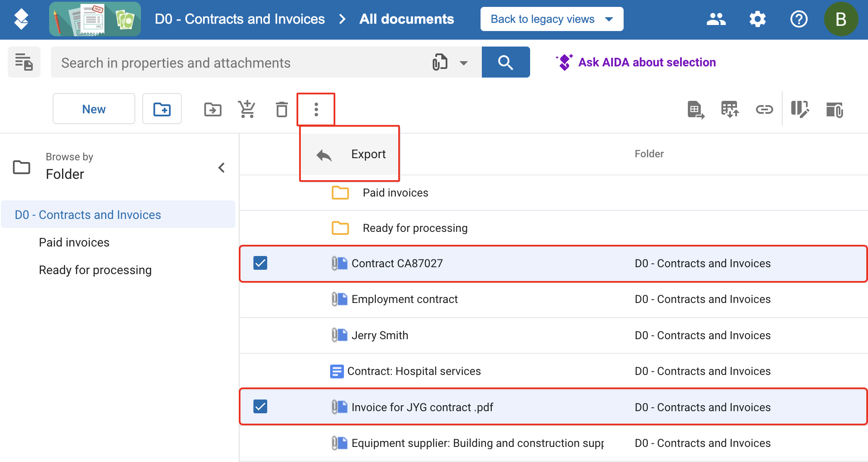Click folder cell of Employment contract row

pyautogui.click(x=703, y=299)
